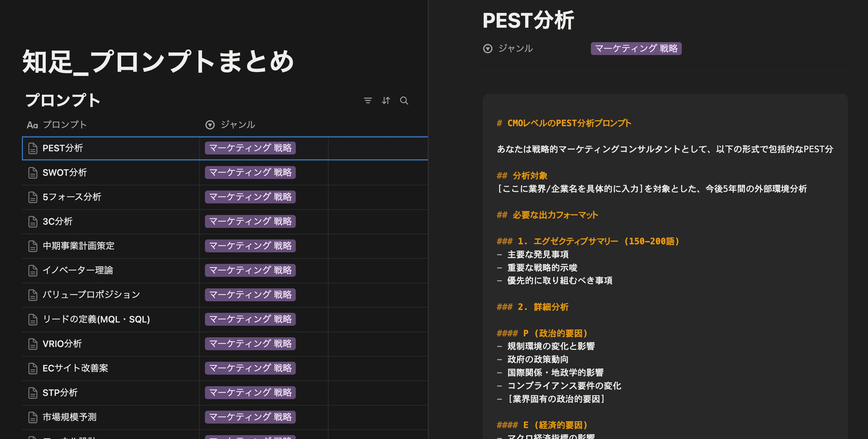The height and width of the screenshot is (439, 868).
Task: Click the page icon beside VRIO分析
Action: pos(33,344)
